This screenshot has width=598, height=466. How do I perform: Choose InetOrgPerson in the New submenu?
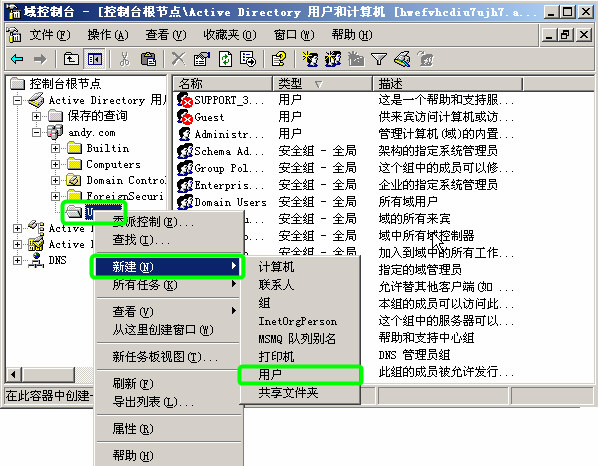point(300,321)
